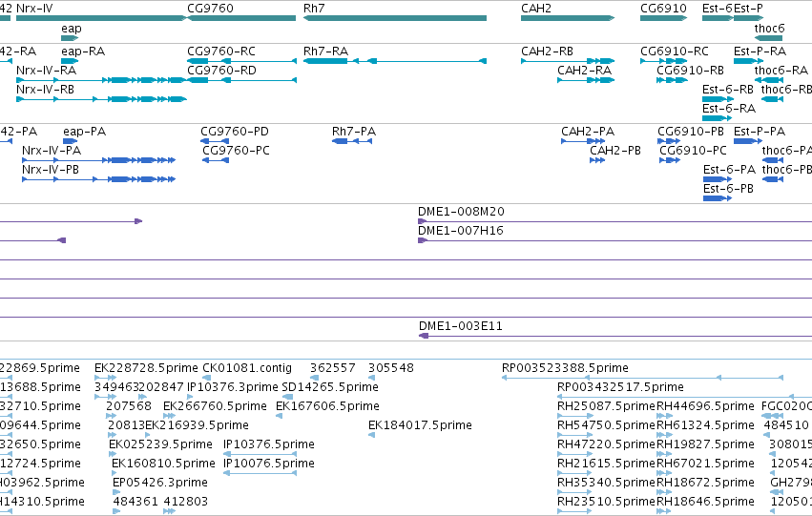Select transcript CG9760-RC
Viewport: 812px width, 516px height.
pos(241,61)
